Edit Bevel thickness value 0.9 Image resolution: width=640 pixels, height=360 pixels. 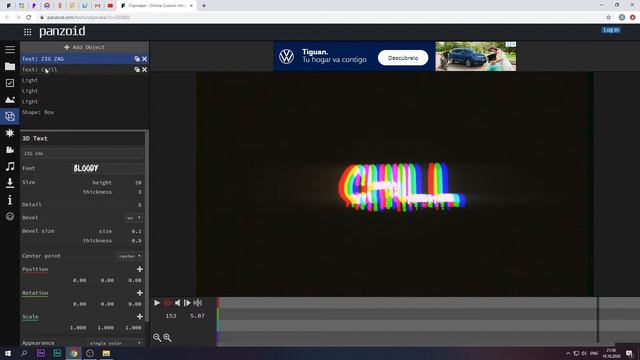[x=136, y=240]
